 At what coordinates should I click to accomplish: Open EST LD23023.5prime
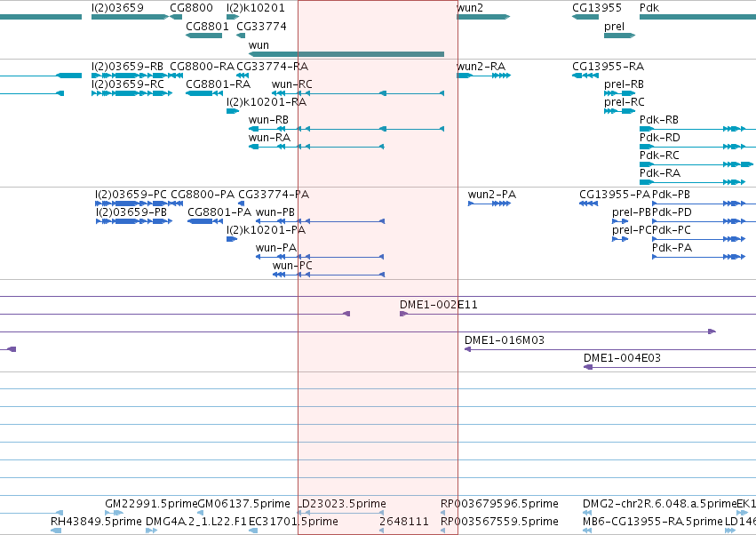tap(341, 504)
